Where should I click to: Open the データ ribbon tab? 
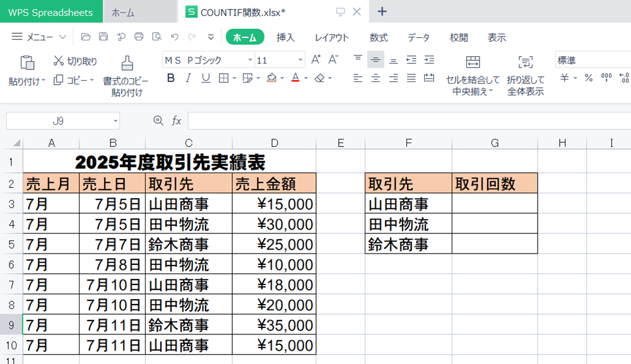(418, 37)
